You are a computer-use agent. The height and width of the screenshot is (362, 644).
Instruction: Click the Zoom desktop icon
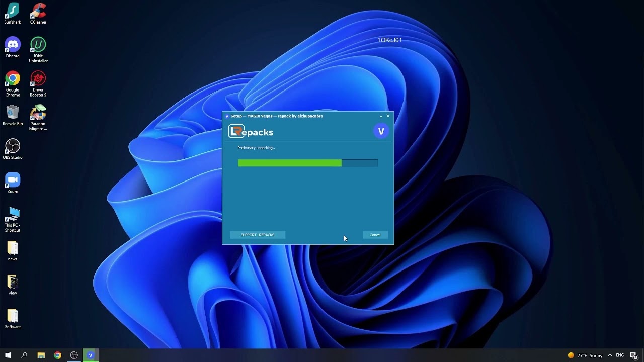coord(13,183)
